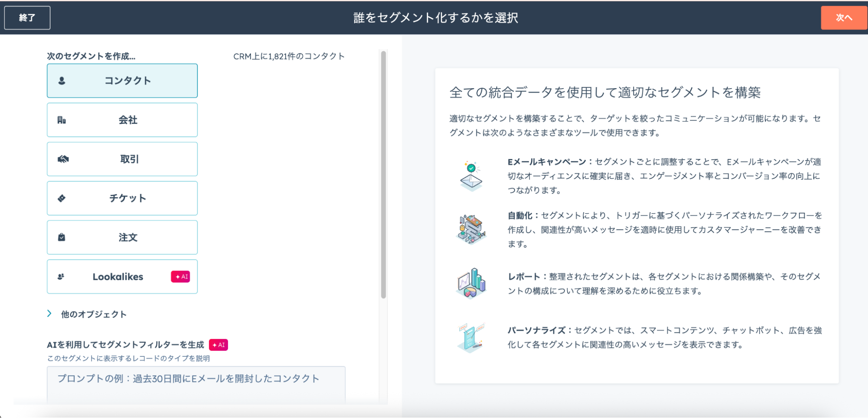The image size is (868, 418).
Task: Choose the 取引 segment option
Action: pyautogui.click(x=129, y=159)
